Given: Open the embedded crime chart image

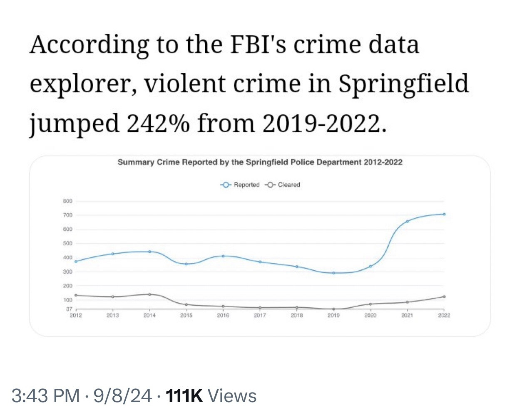Looking at the screenshot, I should pyautogui.click(x=260, y=246).
